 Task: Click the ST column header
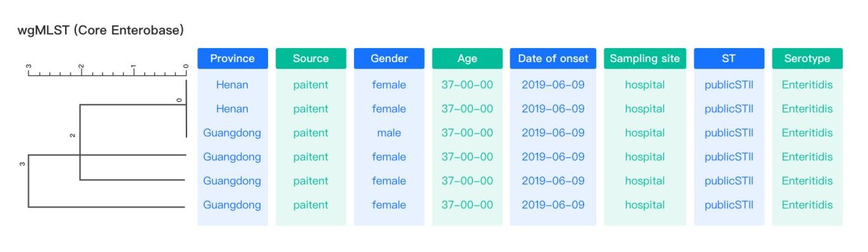coord(729,58)
